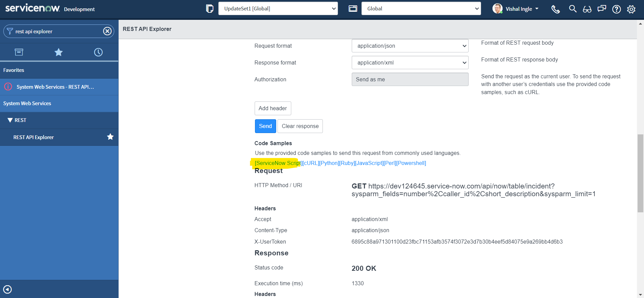
Task: Click the ServiceNow logo
Action: 32,8
